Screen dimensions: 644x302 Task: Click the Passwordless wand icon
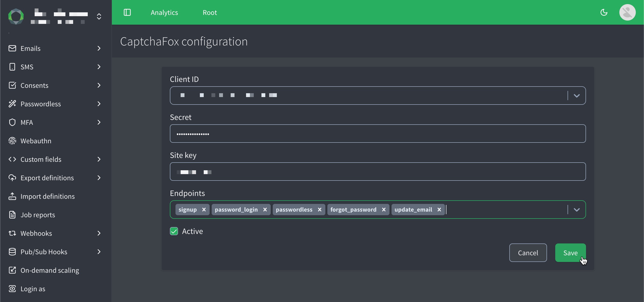[12, 104]
